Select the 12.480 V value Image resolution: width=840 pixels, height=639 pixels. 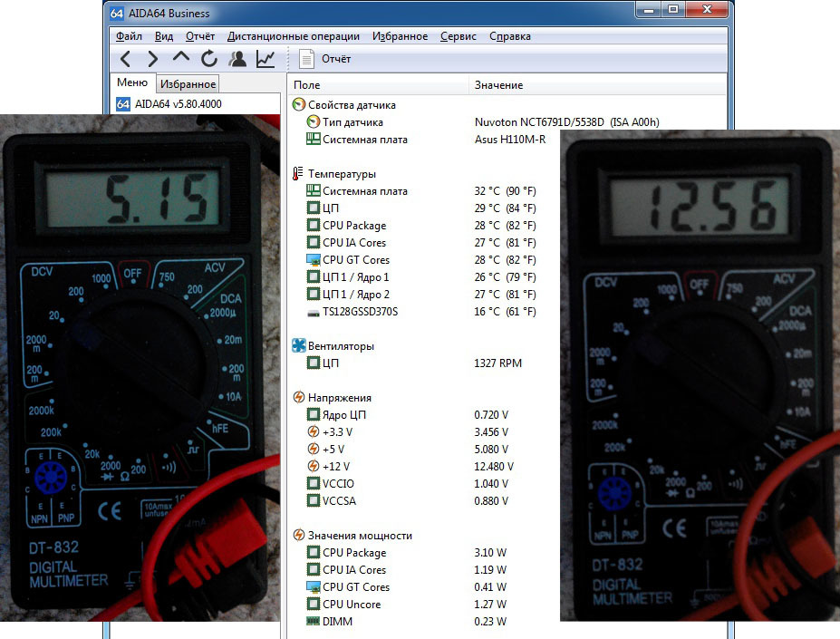coord(494,467)
